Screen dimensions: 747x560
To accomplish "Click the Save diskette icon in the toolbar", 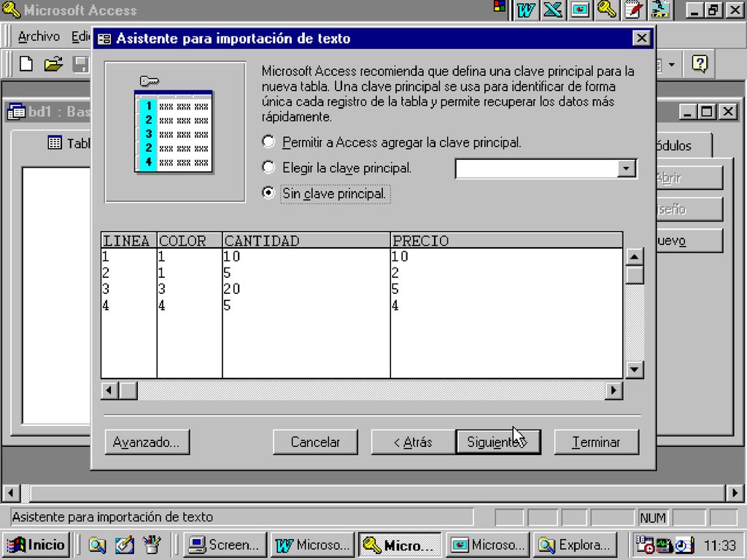I will [x=81, y=64].
